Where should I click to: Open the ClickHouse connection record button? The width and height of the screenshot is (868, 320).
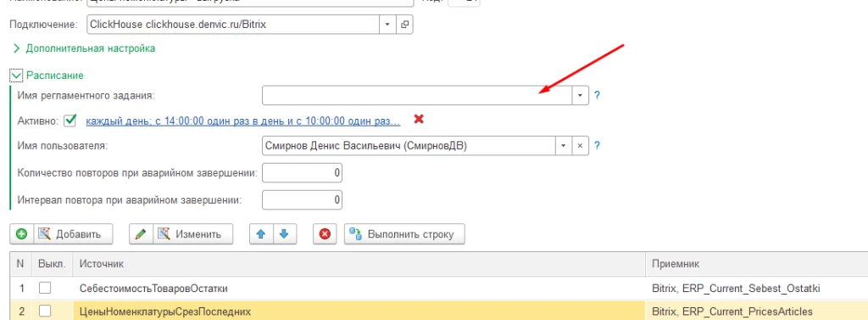(404, 25)
